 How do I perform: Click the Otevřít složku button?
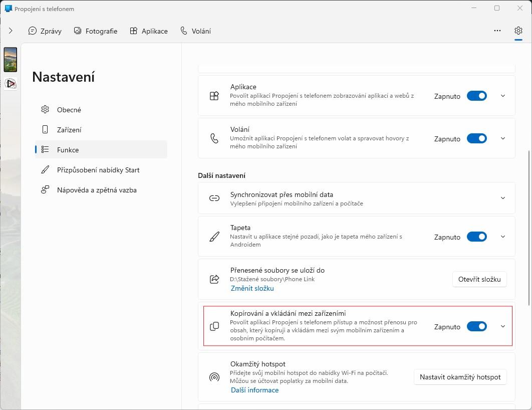pyautogui.click(x=479, y=279)
